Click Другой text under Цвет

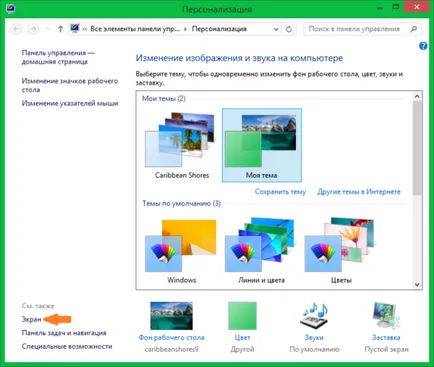[242, 349]
